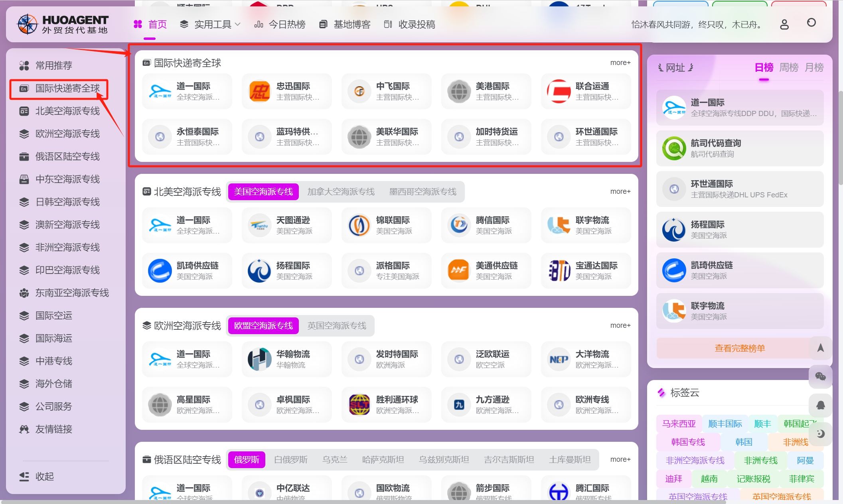This screenshot has height=504, width=843.
Task: Click the 忠迅国际 orange logo
Action: [x=260, y=91]
